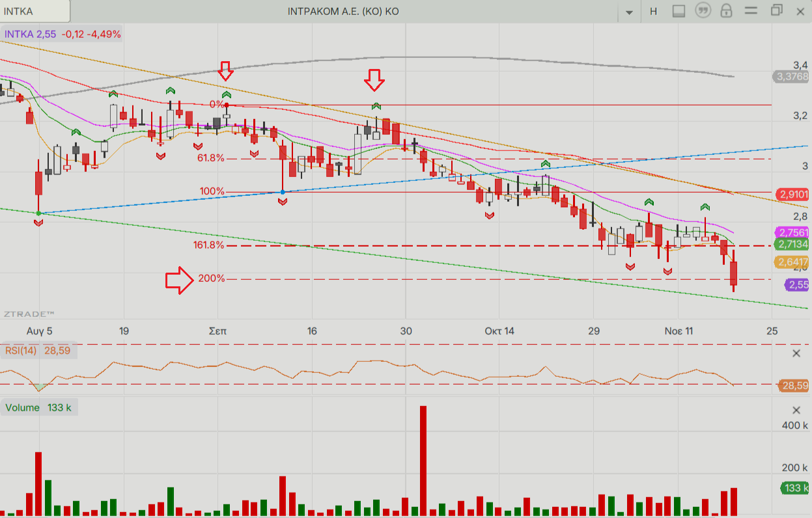Select the Fibonacci 100% level label

pyautogui.click(x=212, y=191)
